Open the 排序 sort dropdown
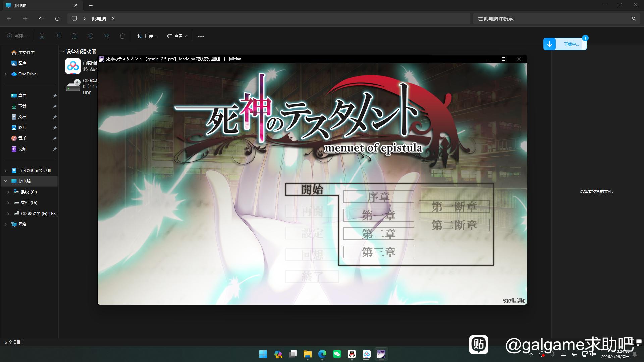The image size is (644, 362). [147, 36]
